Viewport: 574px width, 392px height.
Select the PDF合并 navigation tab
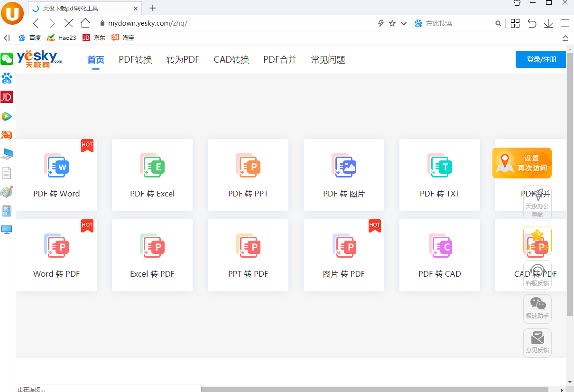pyautogui.click(x=280, y=60)
